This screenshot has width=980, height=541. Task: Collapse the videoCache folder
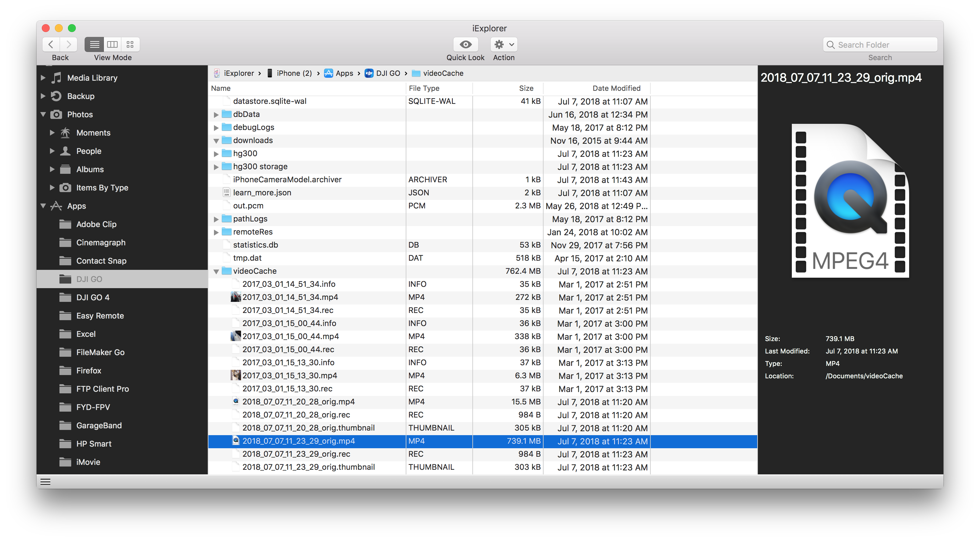[216, 271]
